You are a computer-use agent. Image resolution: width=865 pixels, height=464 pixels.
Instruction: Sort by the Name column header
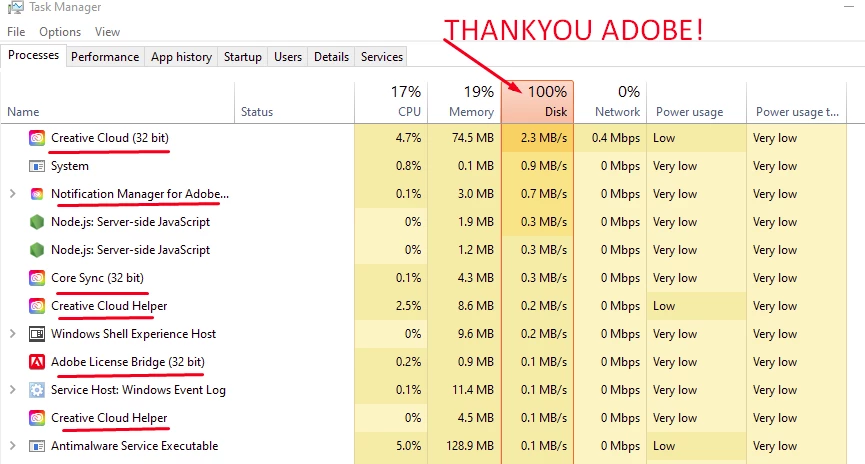coord(118,103)
